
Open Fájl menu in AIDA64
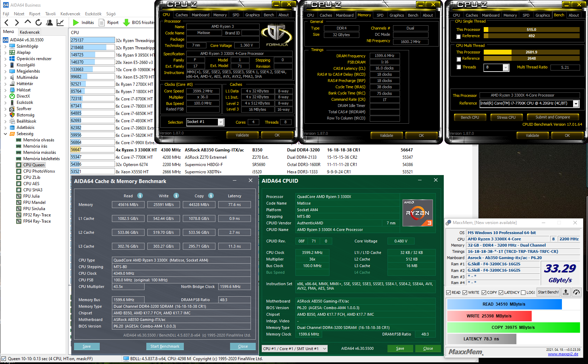6,14
